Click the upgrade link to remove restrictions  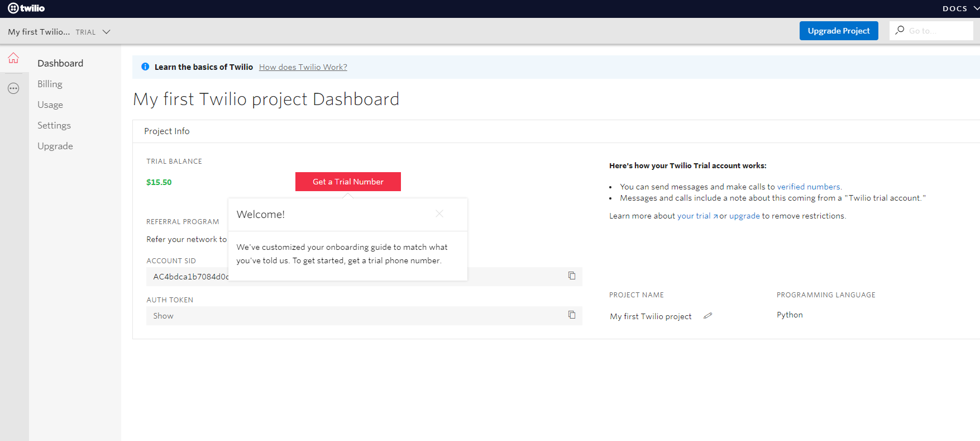(744, 216)
